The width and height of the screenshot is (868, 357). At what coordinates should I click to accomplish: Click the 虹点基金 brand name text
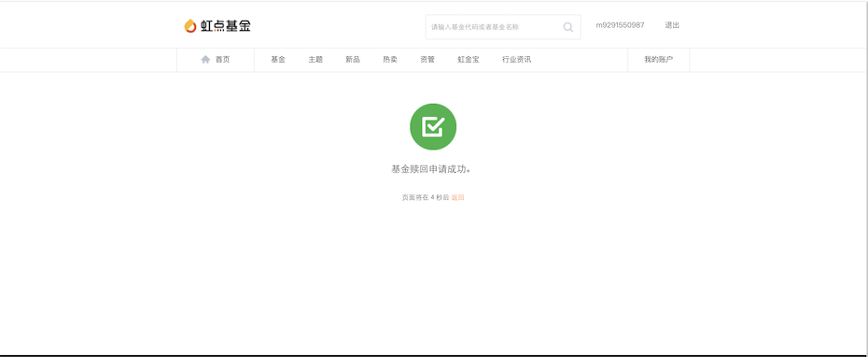pos(226,26)
